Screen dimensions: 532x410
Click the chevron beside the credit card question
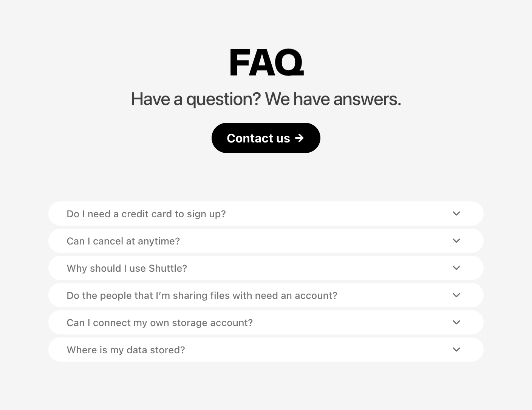pos(456,214)
